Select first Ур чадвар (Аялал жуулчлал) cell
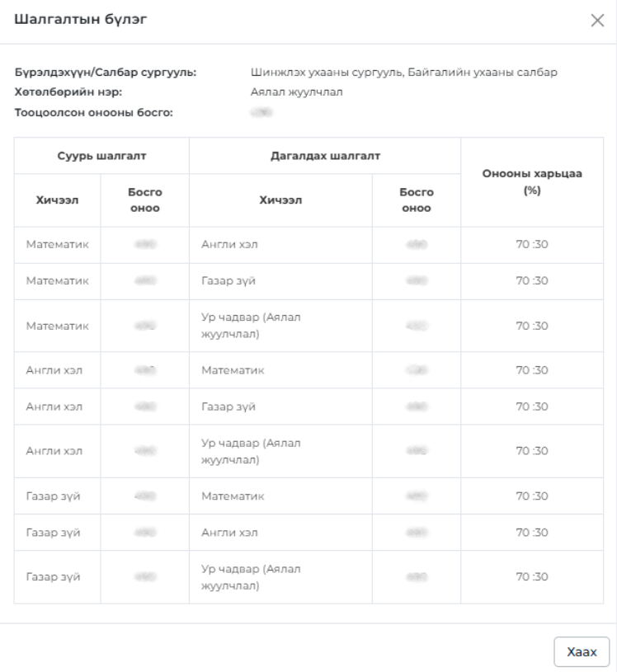 click(251, 326)
